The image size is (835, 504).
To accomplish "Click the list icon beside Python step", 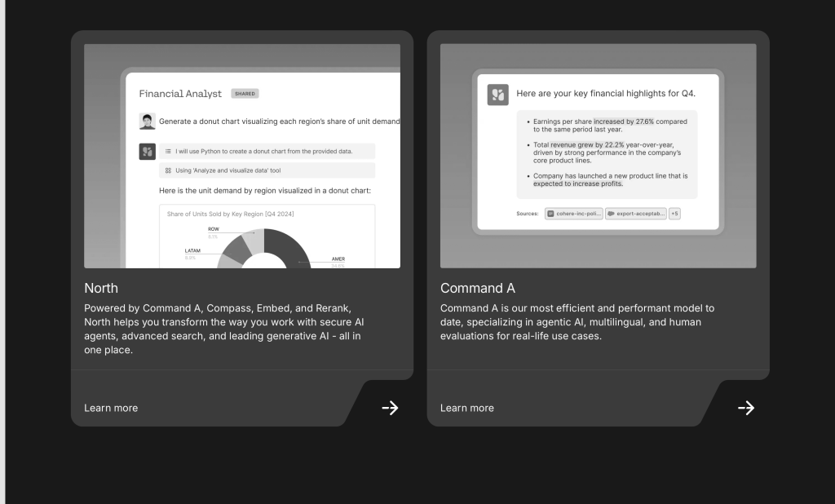I will tap(168, 152).
